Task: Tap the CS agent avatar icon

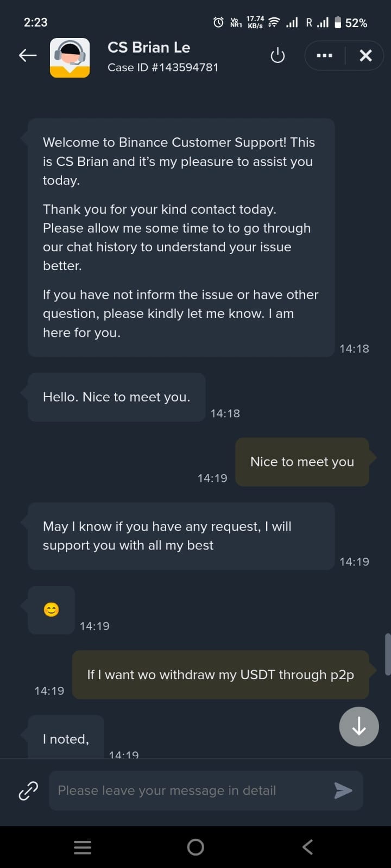Action: point(70,58)
